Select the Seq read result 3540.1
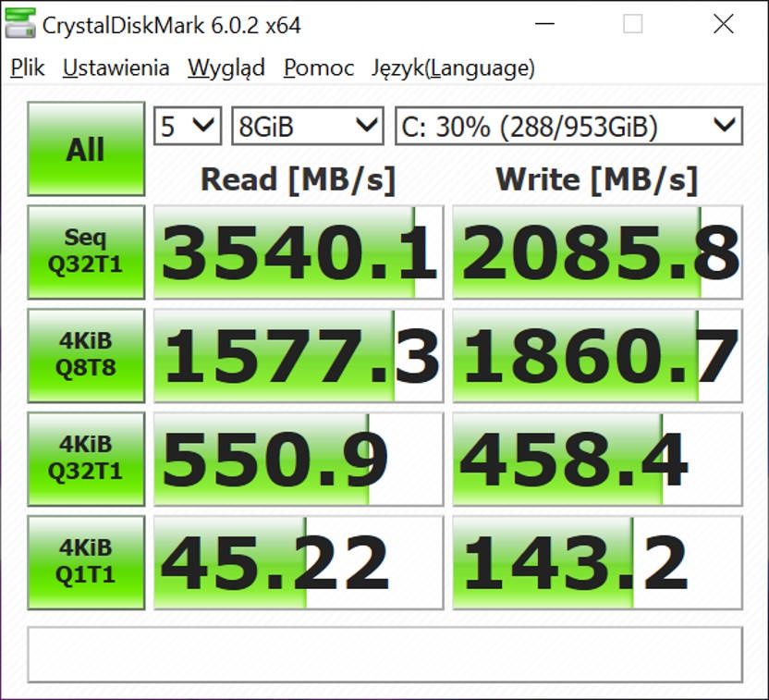Screen dimensions: 769x700 pyautogui.click(x=299, y=252)
